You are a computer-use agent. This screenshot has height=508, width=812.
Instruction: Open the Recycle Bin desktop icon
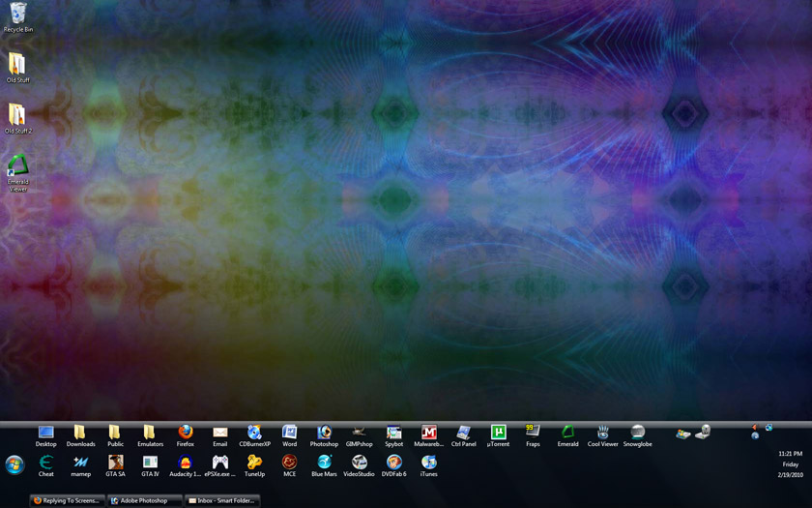[18, 17]
